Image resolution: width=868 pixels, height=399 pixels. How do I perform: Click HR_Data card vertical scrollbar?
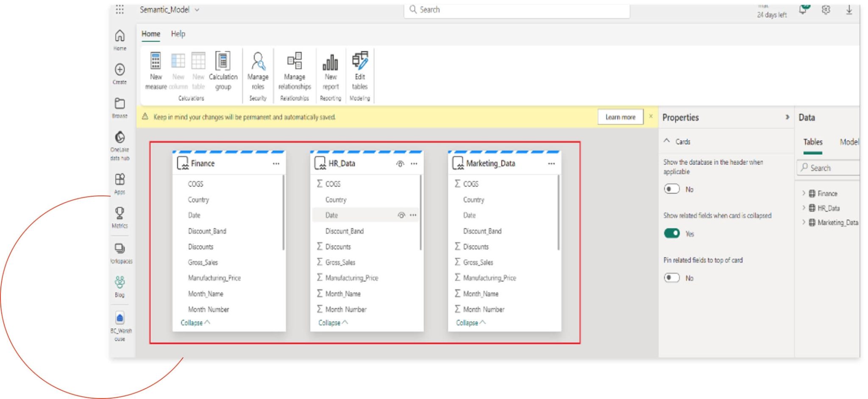pos(420,212)
